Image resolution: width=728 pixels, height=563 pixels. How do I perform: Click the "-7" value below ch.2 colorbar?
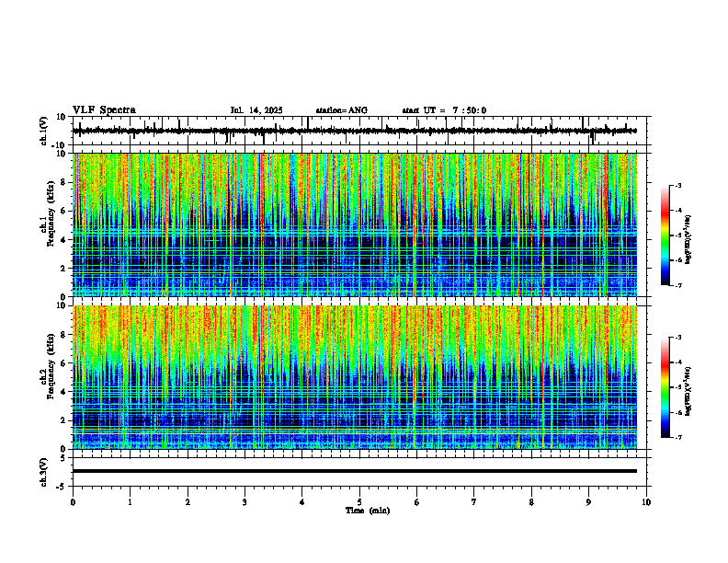(677, 437)
